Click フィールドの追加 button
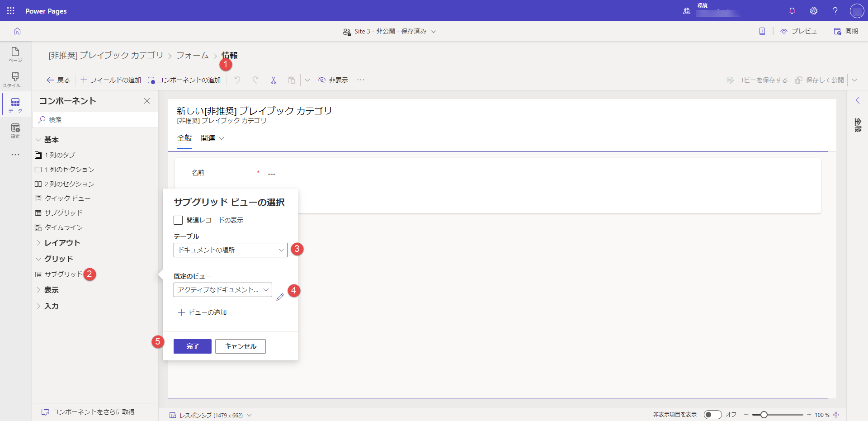 (111, 80)
